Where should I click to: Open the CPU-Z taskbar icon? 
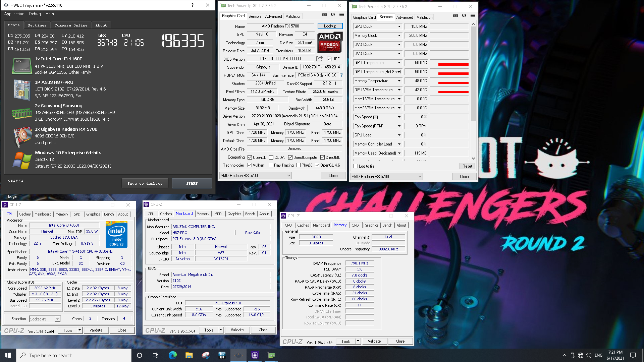coord(255,355)
